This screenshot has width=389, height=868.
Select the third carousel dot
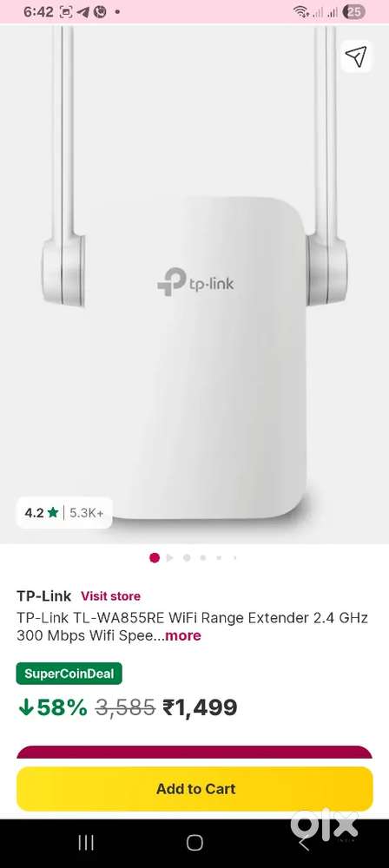187,558
